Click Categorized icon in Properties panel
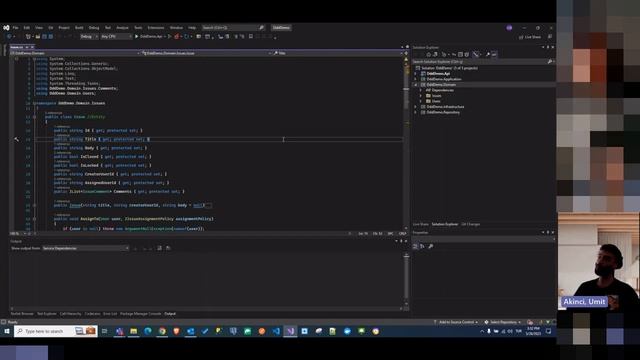 coord(415,247)
